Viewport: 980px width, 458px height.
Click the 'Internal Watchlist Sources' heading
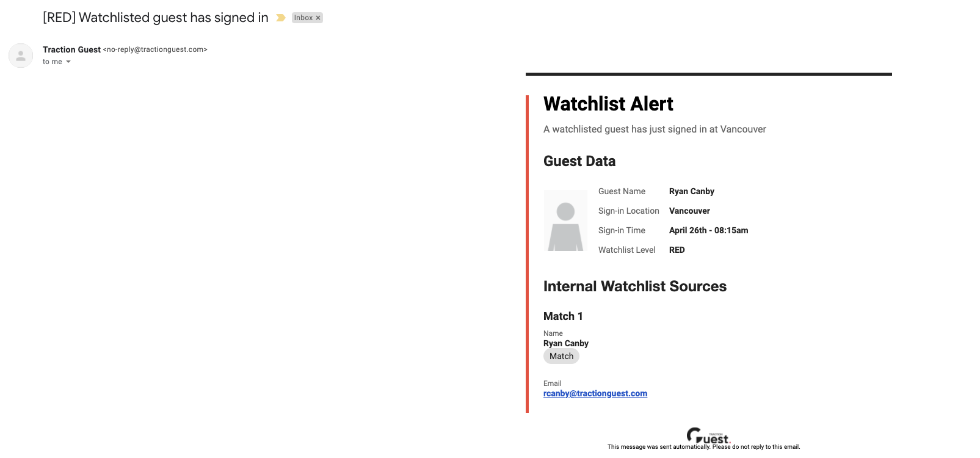click(x=635, y=286)
